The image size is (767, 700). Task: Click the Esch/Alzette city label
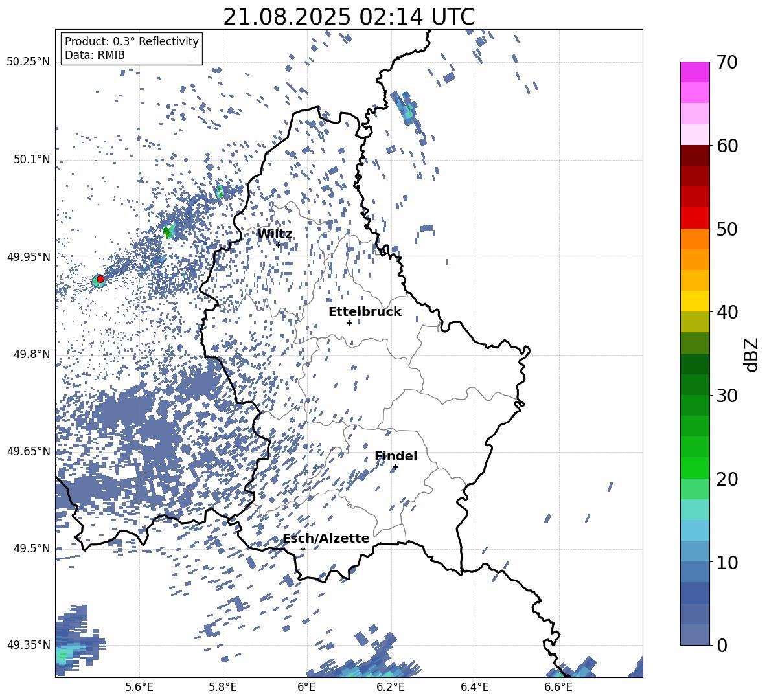point(326,538)
